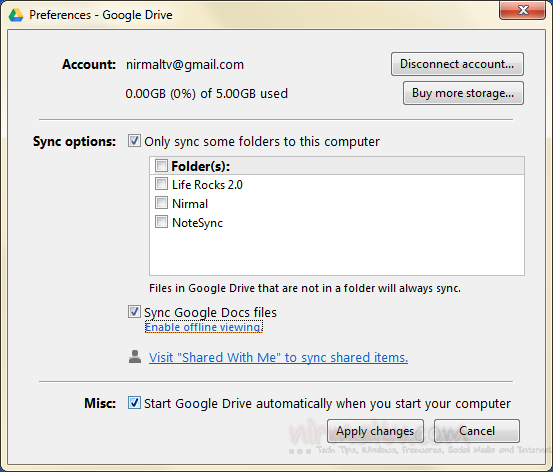Viewport: 553px width, 472px height.
Task: Select the Life Rocks 2.0 folder name
Action: 207,184
